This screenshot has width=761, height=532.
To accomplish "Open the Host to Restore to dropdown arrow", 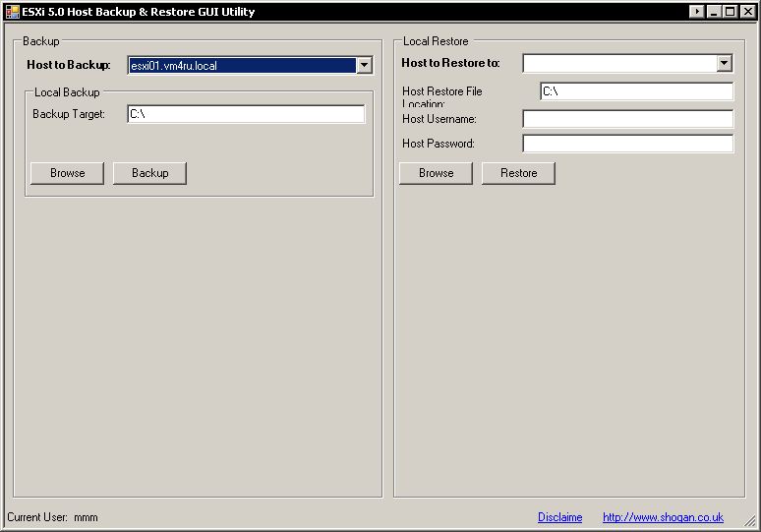I will click(x=724, y=63).
